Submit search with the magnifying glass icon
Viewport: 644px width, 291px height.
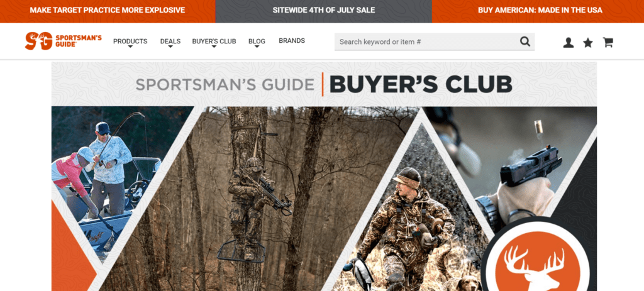pos(525,41)
